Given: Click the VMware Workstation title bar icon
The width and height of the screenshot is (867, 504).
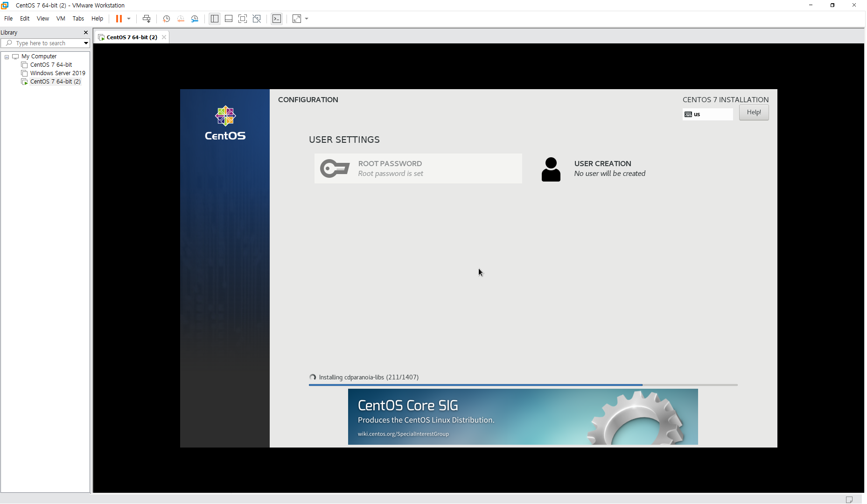Looking at the screenshot, I should click(x=5, y=5).
